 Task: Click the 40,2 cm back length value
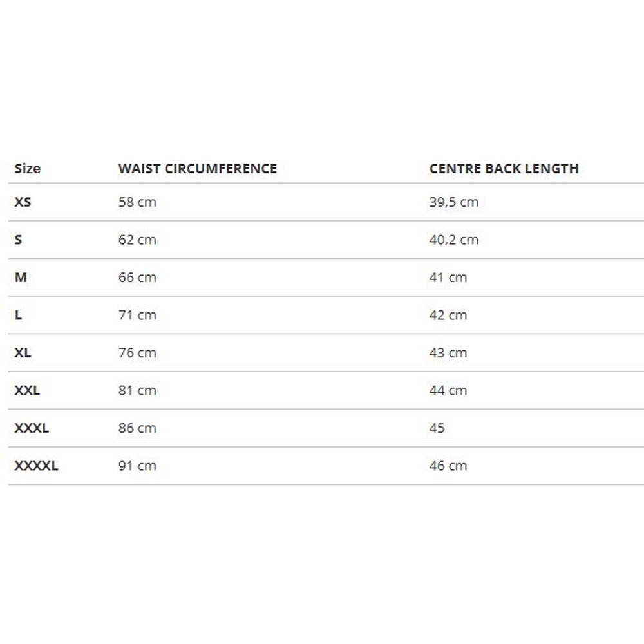453,240
